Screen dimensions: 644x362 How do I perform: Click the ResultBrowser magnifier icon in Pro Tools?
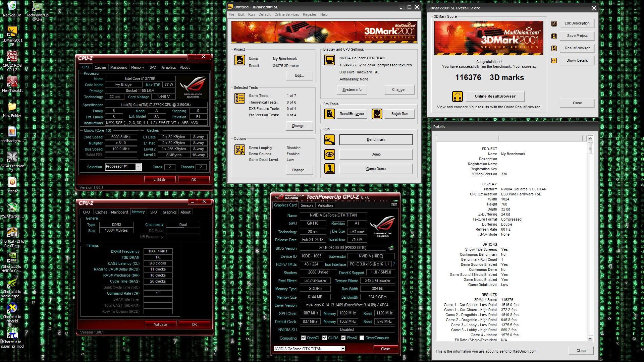click(330, 114)
